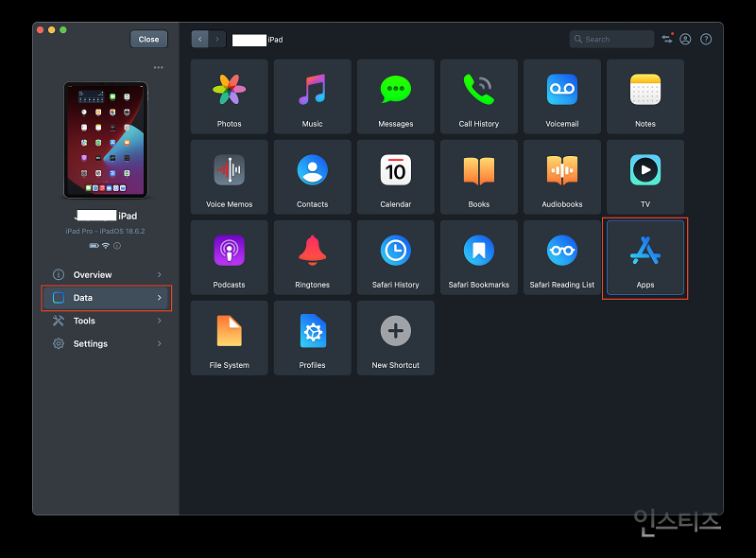Open the Audiobooks tile

[x=562, y=177]
